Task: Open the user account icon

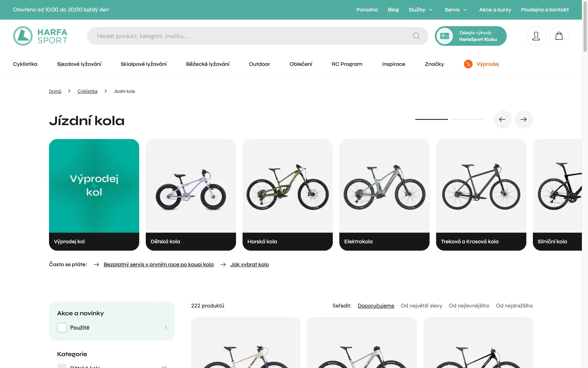Action: tap(536, 36)
